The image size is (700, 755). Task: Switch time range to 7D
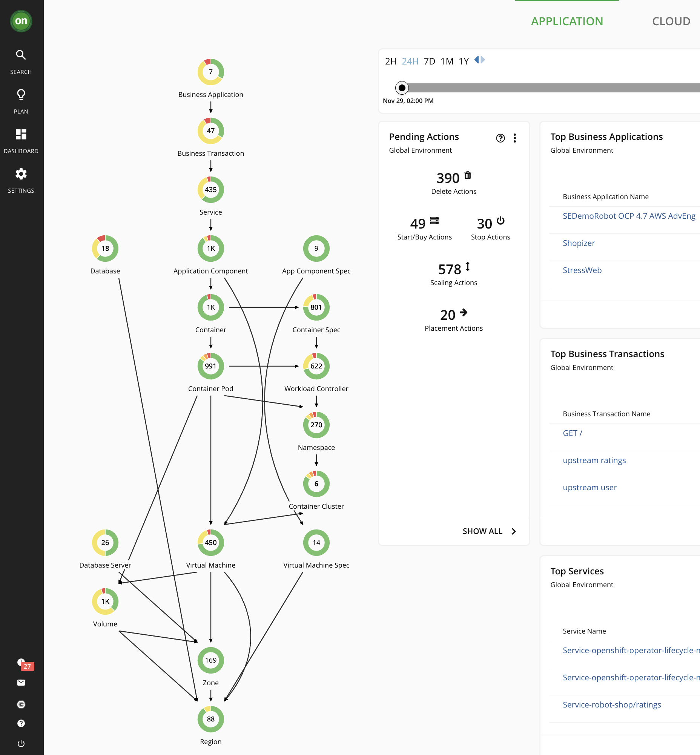coord(430,61)
